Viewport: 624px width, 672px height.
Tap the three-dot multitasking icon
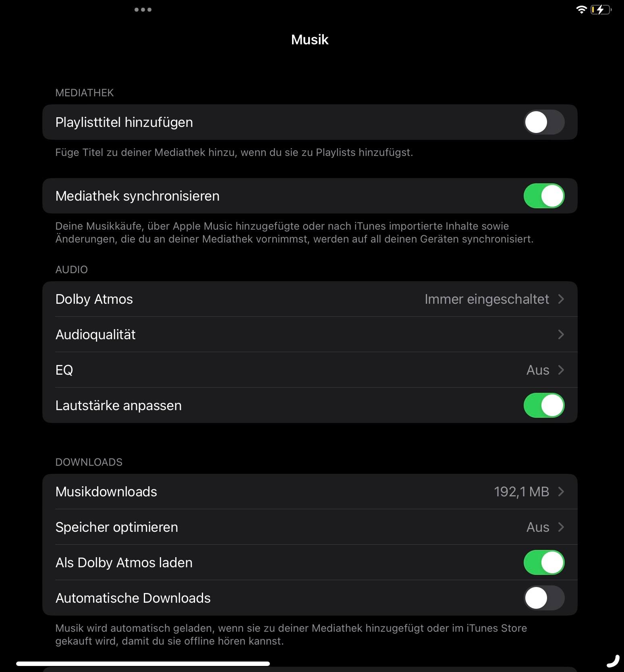pyautogui.click(x=143, y=10)
